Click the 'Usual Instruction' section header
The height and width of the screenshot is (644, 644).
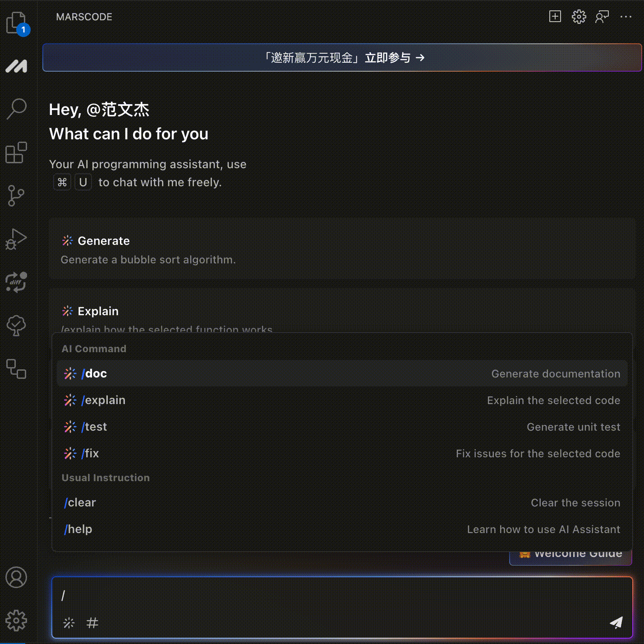(106, 478)
